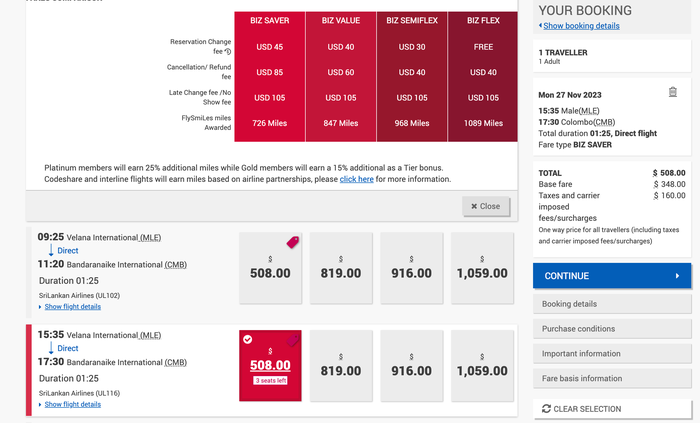
Task: Expand the Important information section
Action: 612,353
